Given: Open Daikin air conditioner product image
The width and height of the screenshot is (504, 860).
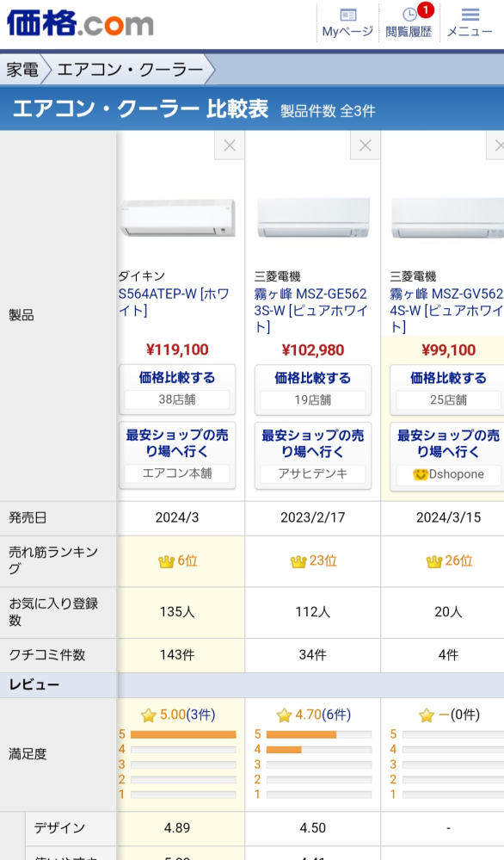Looking at the screenshot, I should (177, 218).
